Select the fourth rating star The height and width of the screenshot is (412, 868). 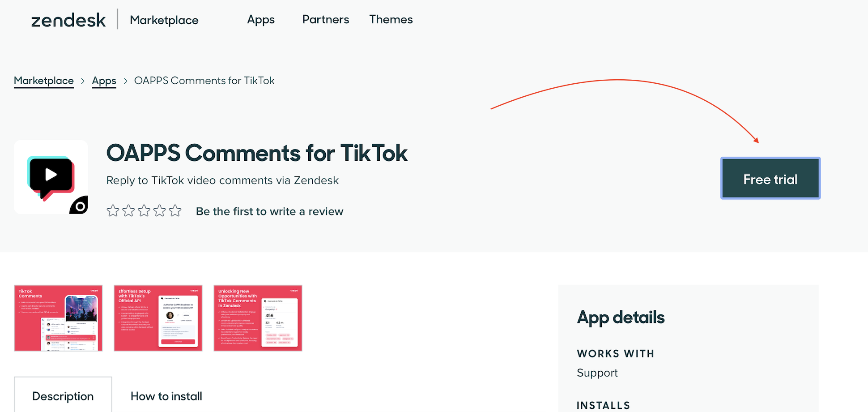tap(160, 210)
